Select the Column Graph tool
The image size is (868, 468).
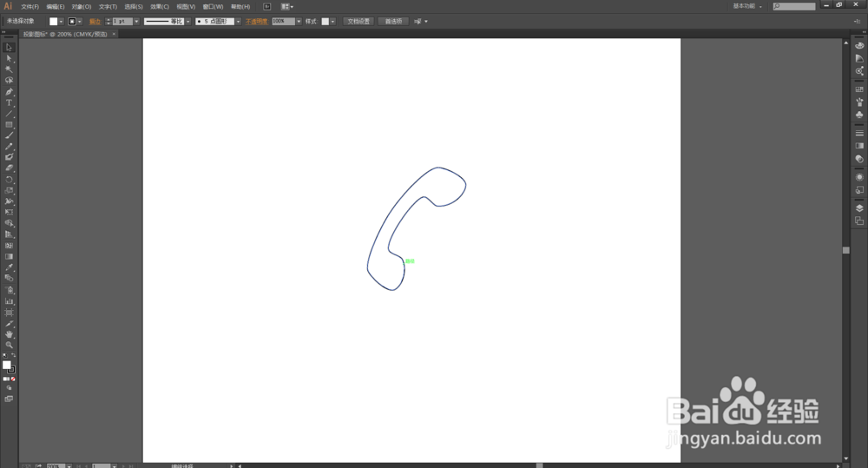point(9,301)
